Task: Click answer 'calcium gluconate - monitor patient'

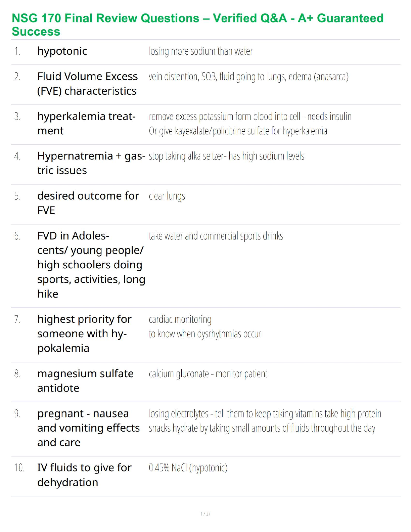Action: [x=208, y=374]
